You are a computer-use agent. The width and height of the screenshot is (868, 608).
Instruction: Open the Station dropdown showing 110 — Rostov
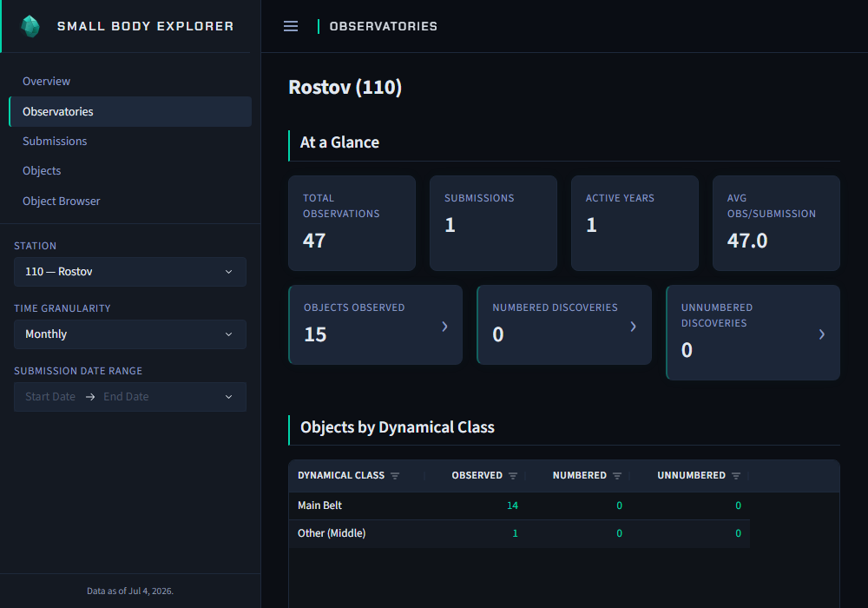point(130,272)
